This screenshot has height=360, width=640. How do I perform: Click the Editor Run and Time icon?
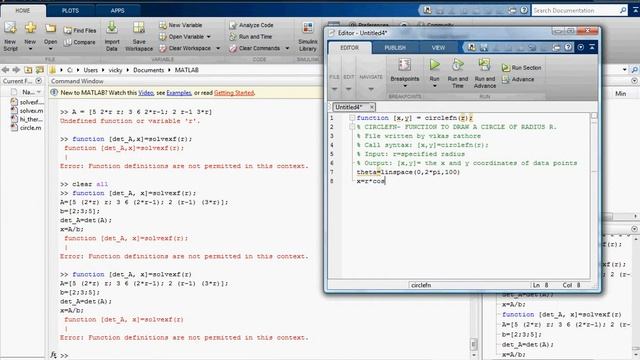point(458,64)
